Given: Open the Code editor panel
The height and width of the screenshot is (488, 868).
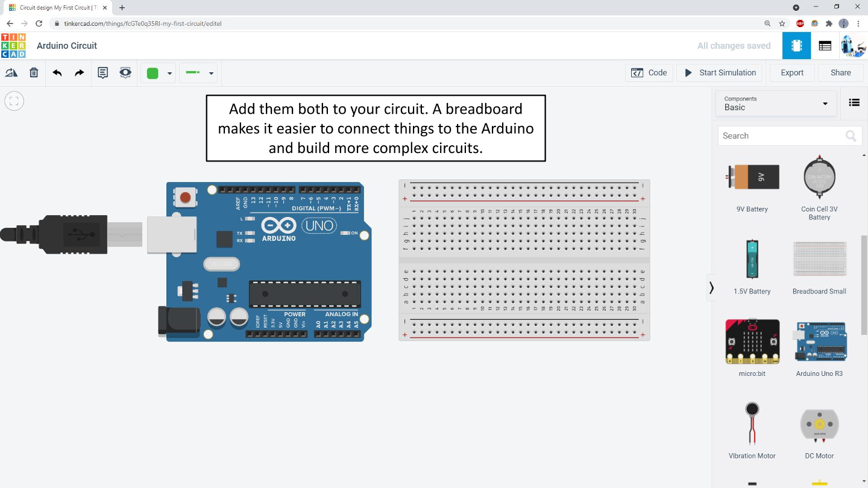Looking at the screenshot, I should coord(649,73).
